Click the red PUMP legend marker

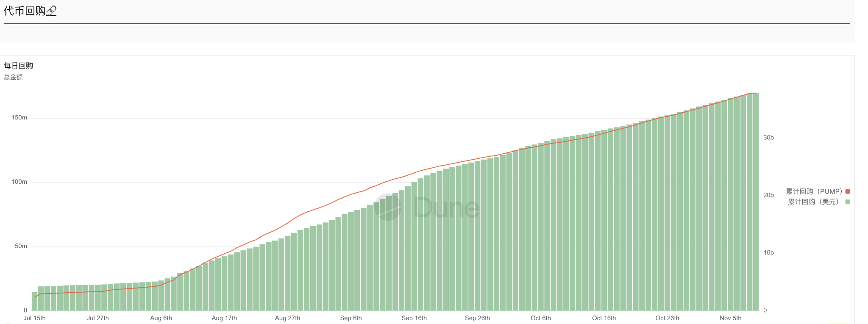pyautogui.click(x=847, y=191)
